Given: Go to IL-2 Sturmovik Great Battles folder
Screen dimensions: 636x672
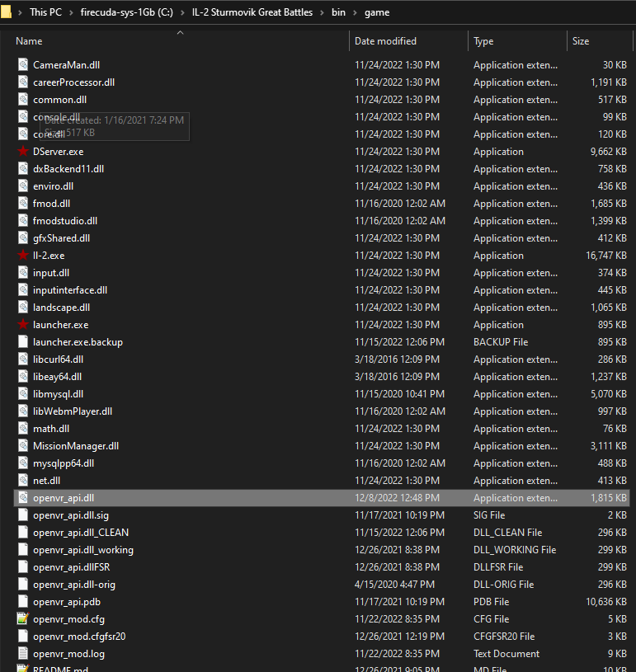Looking at the screenshot, I should point(252,12).
